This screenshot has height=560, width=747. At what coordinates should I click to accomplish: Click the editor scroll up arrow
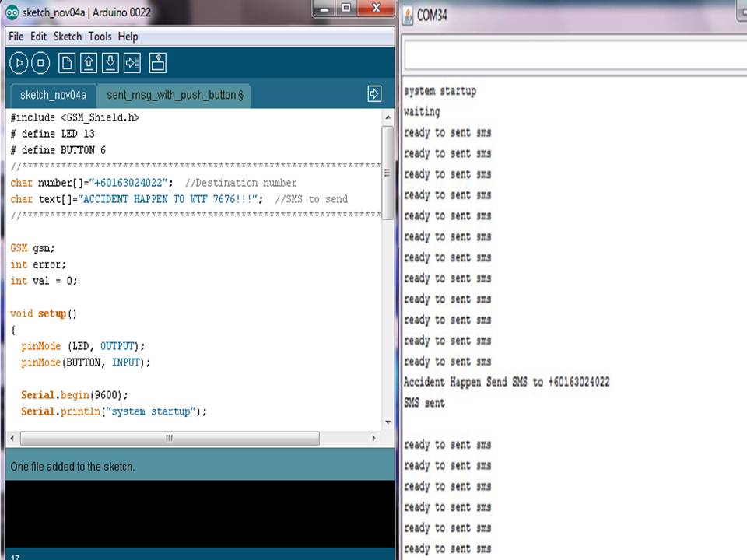coord(388,117)
